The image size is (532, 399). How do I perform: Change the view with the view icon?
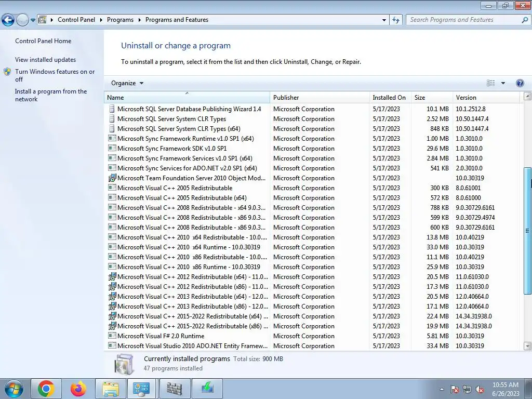[x=490, y=83]
